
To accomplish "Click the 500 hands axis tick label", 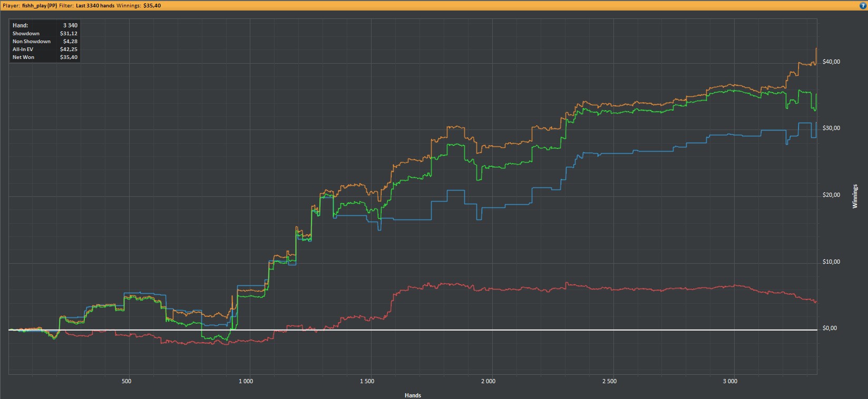I will (x=126, y=381).
